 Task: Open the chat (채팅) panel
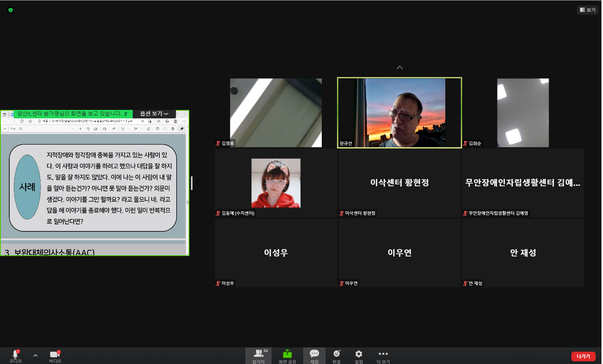(x=314, y=356)
